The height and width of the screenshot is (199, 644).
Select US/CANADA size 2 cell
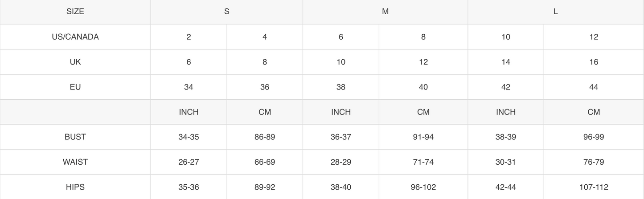(189, 37)
